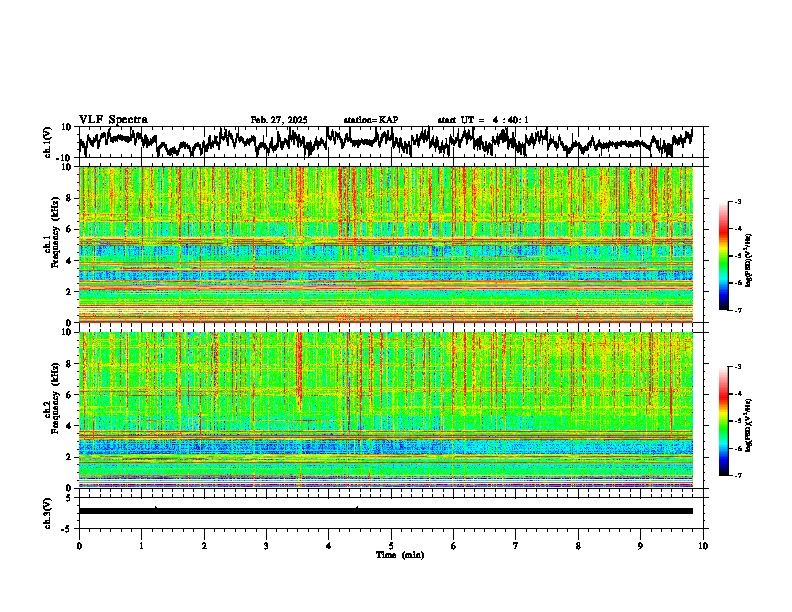792x612 pixels.
Task: Click the time axis tick label '3'
Action: click(266, 546)
